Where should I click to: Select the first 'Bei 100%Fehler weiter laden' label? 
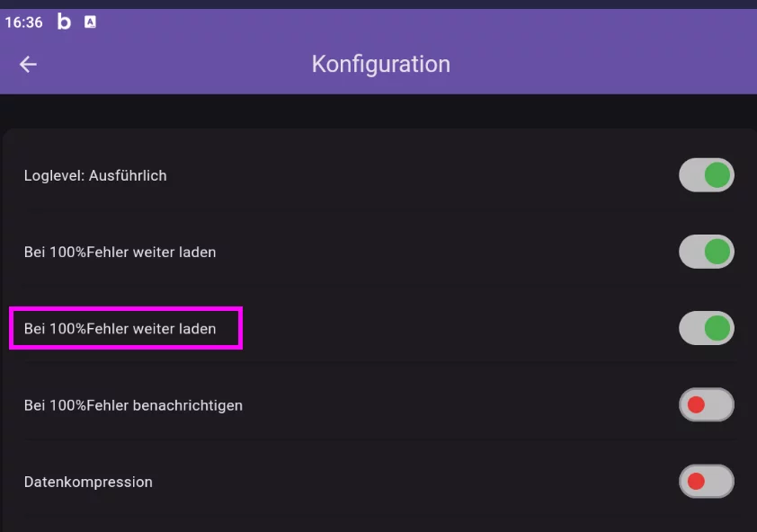point(120,253)
